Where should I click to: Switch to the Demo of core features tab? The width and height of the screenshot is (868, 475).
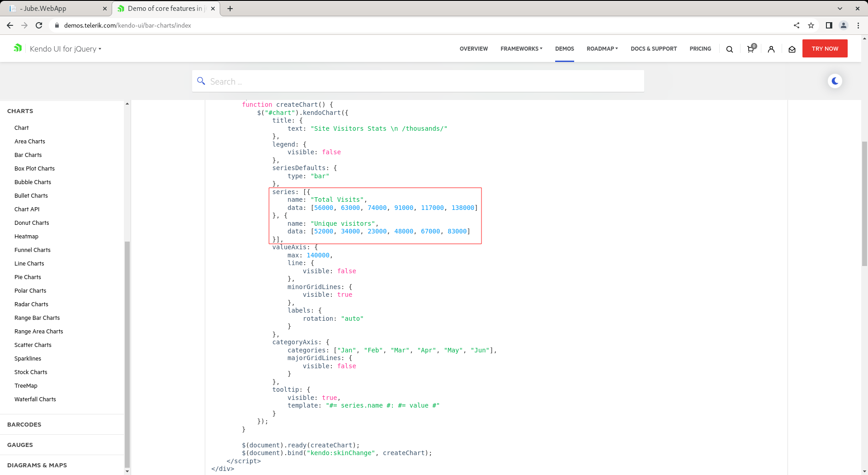pyautogui.click(x=165, y=9)
